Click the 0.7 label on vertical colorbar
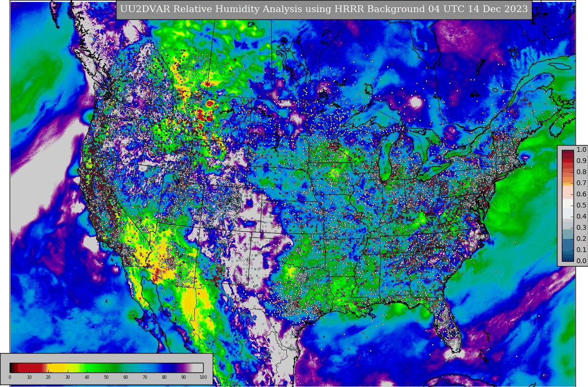The height and width of the screenshot is (387, 588). [x=581, y=183]
